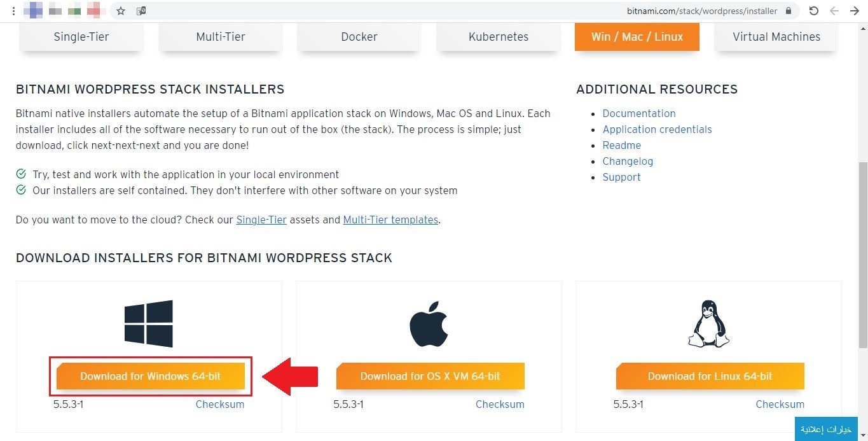Select the Virtual Machines tab
This screenshot has width=868, height=441.
click(x=776, y=37)
